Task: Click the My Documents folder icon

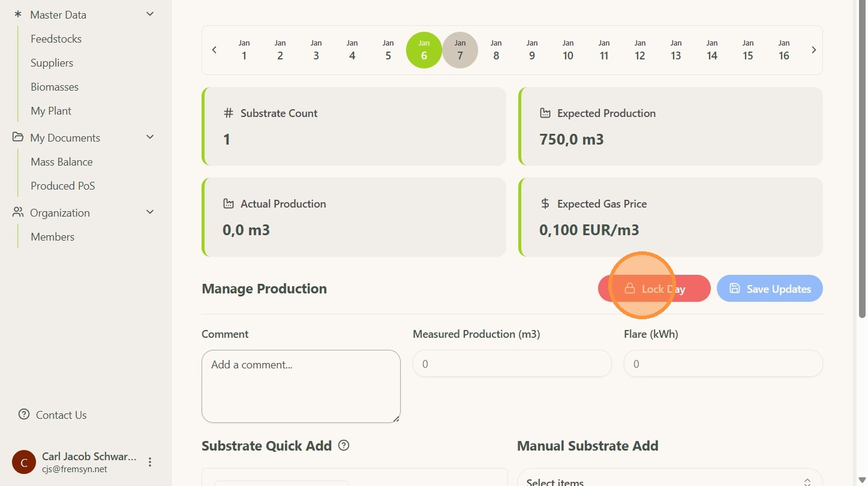Action: (x=18, y=137)
